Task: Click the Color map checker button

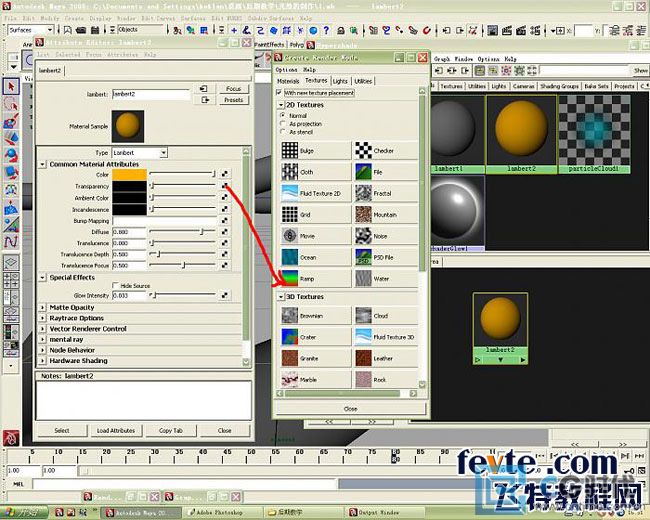Action: [224, 174]
